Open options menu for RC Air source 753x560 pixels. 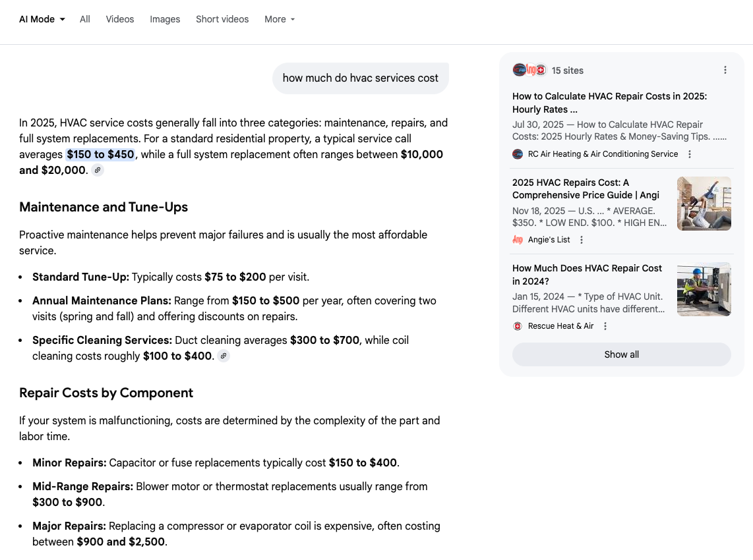click(x=689, y=154)
